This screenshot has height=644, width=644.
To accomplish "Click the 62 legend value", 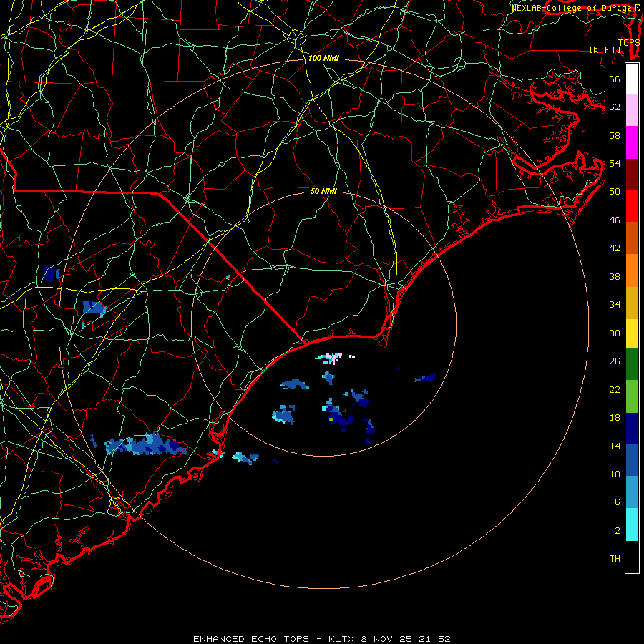I will click(x=615, y=107).
